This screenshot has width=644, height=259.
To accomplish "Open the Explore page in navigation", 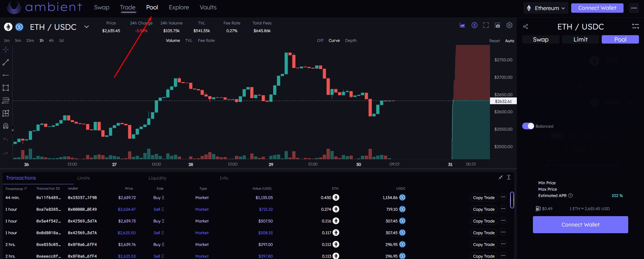I will (179, 7).
